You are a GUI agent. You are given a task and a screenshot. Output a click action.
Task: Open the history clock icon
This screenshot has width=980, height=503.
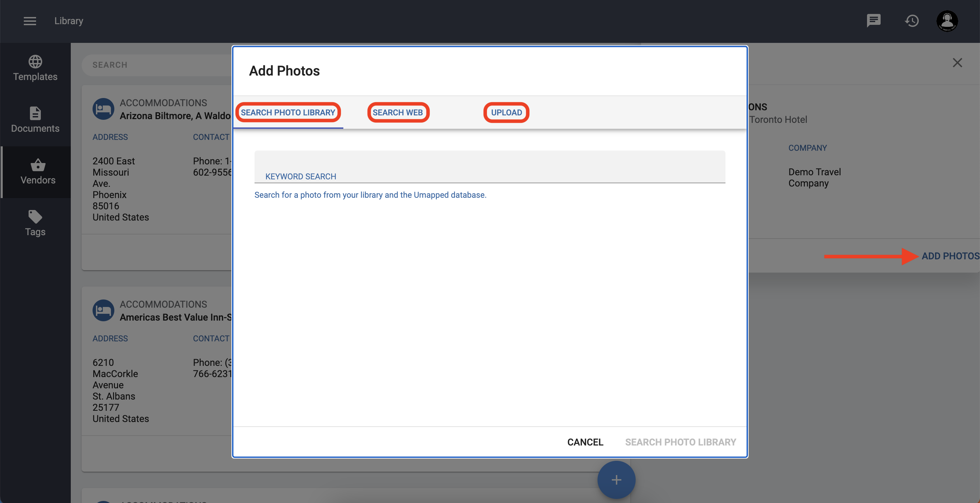click(x=912, y=20)
